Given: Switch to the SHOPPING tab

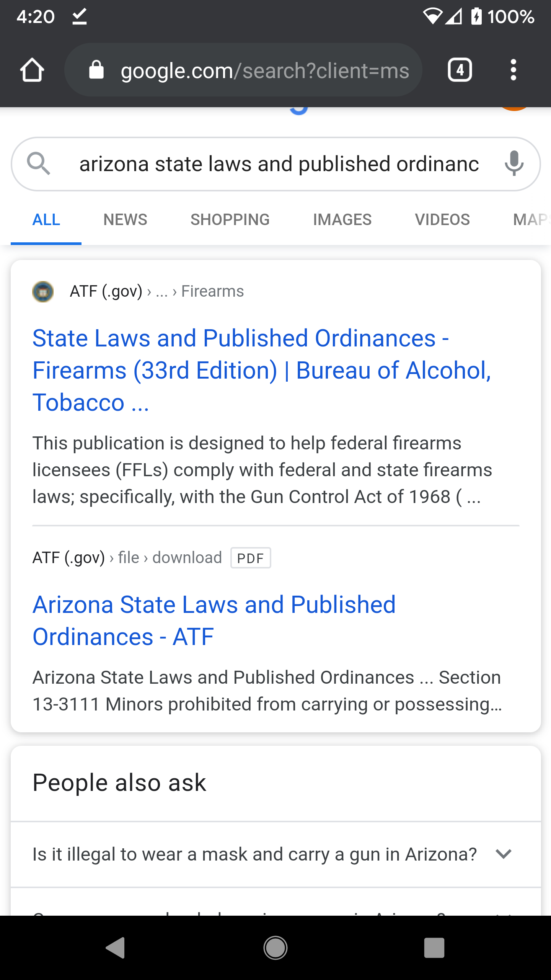Looking at the screenshot, I should (x=230, y=220).
